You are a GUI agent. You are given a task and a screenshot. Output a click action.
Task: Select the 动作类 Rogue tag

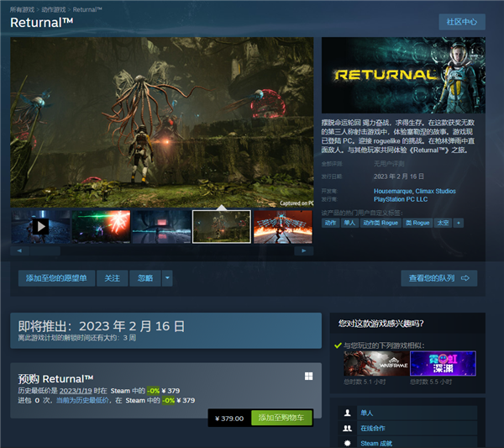coord(381,223)
